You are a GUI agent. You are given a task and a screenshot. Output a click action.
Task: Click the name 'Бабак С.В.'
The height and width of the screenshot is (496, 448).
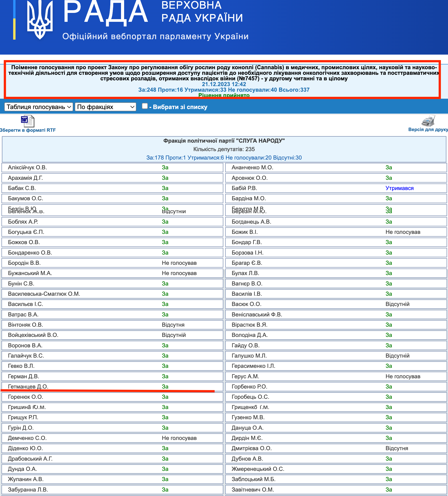point(22,188)
